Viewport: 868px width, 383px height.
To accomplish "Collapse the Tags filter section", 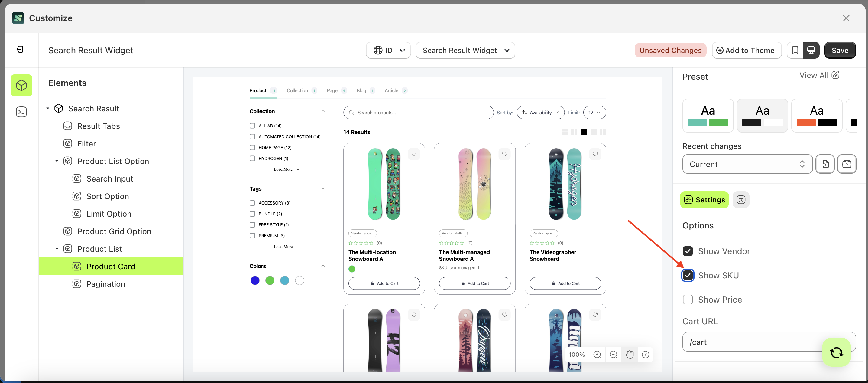I will [x=323, y=188].
